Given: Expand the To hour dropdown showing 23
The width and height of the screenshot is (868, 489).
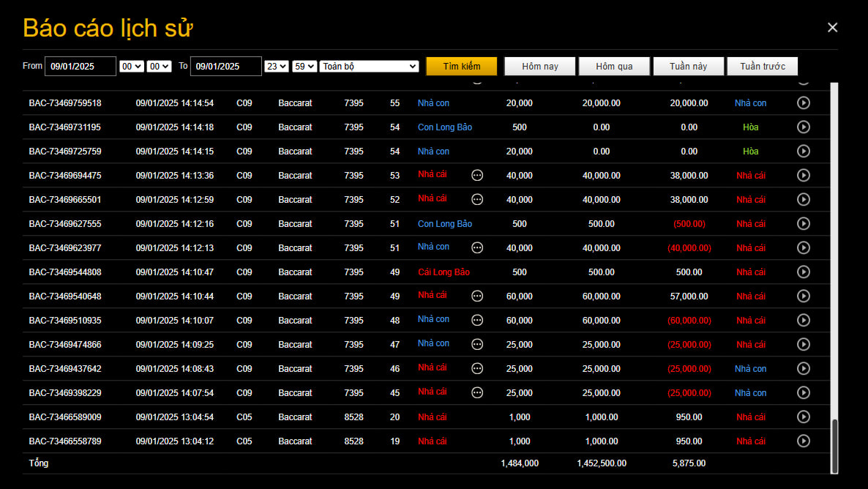Looking at the screenshot, I should tap(277, 67).
